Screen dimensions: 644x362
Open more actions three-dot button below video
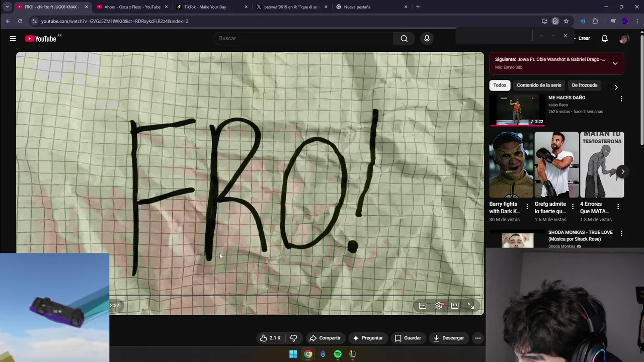478,338
